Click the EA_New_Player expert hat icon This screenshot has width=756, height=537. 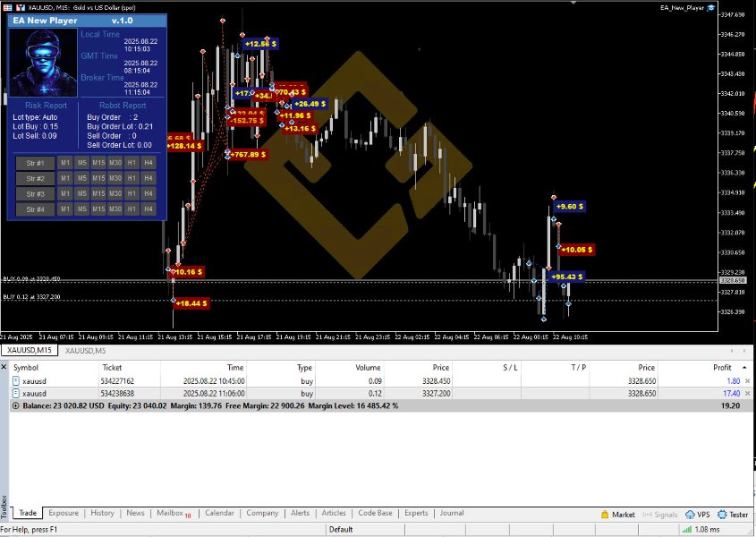point(711,7)
